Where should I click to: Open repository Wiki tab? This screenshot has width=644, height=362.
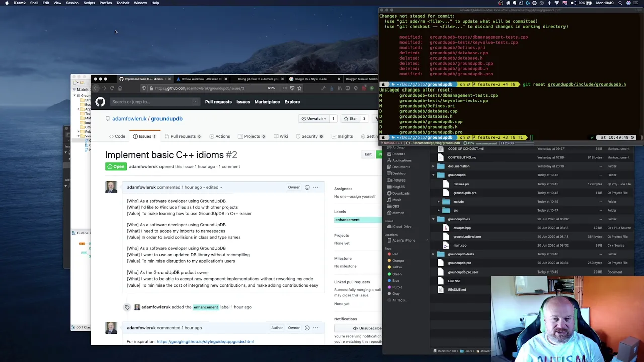[x=281, y=136]
